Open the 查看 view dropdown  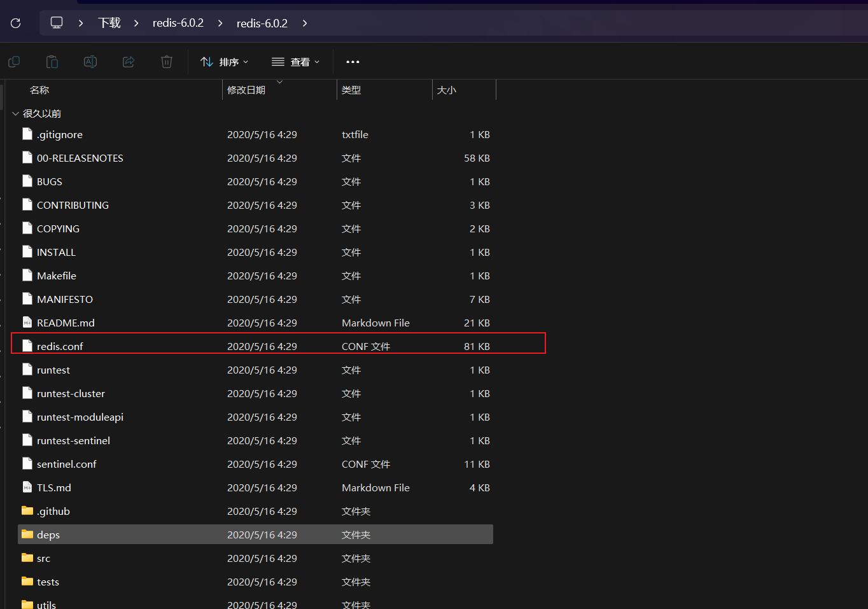(296, 62)
